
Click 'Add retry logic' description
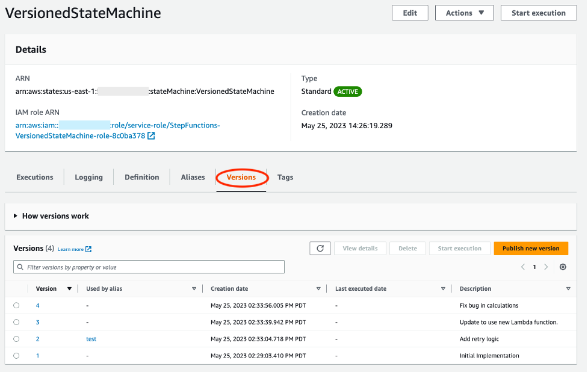(479, 339)
